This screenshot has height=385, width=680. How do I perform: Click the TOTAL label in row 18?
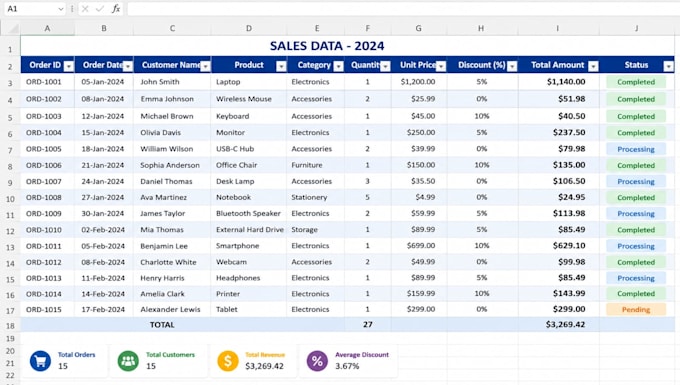coord(162,325)
